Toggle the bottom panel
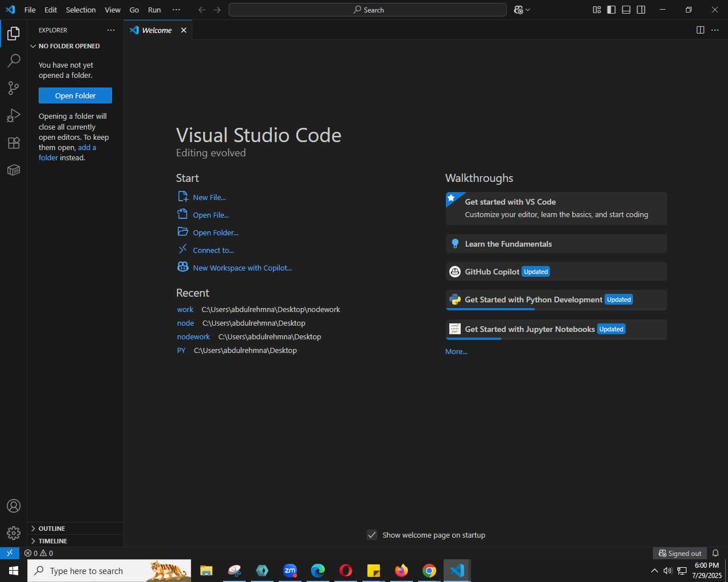 (x=626, y=10)
